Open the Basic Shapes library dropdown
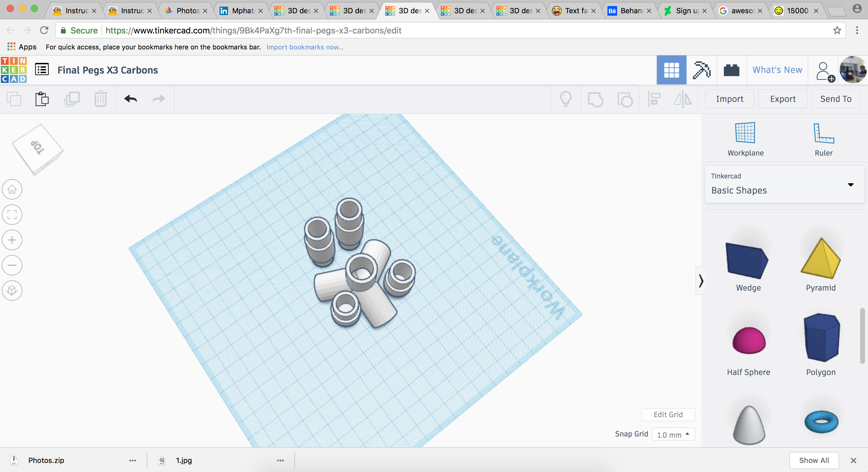This screenshot has width=868, height=472. [784, 184]
